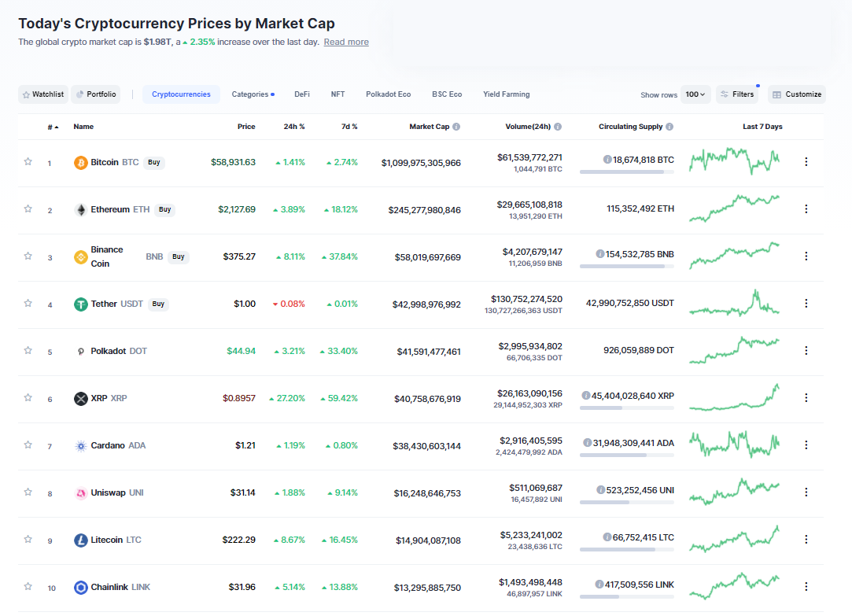Star Bitcoin to add to watchlist
Screen dimensions: 852x616
click(28, 161)
